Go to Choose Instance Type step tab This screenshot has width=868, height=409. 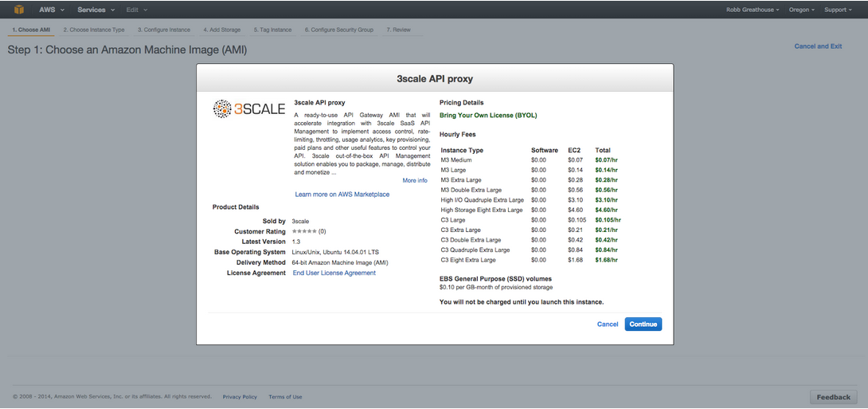click(x=94, y=29)
